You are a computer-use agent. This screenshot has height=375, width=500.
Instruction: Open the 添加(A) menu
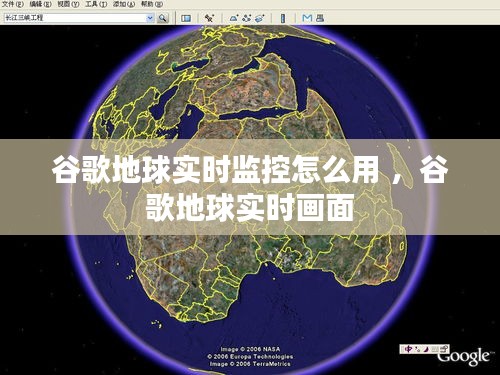[x=124, y=4]
